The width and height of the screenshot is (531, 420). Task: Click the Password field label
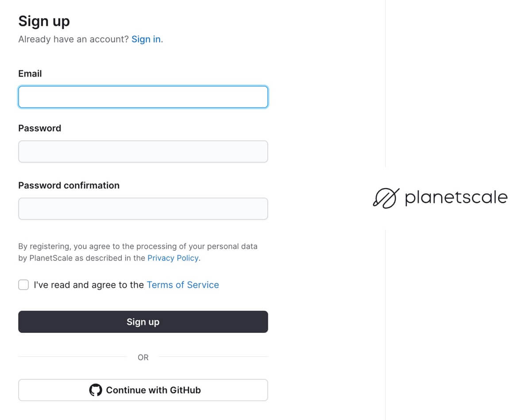click(40, 128)
